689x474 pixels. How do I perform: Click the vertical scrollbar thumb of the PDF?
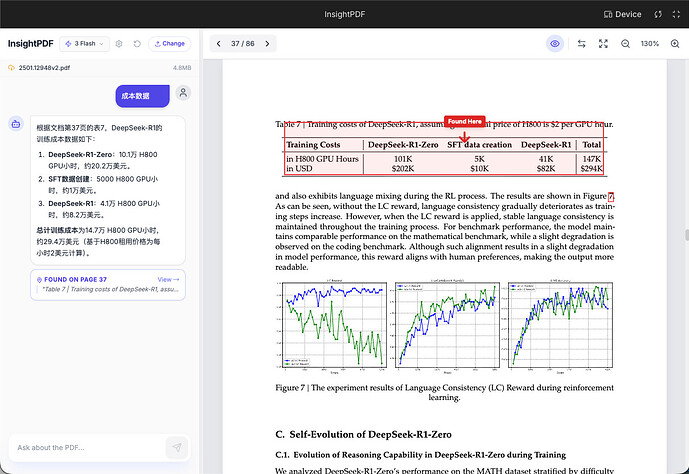(686, 235)
